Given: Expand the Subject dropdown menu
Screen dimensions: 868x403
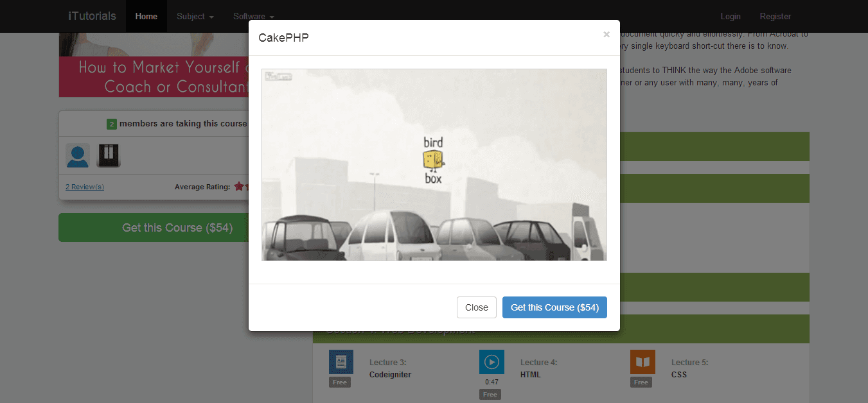Looking at the screenshot, I should pyautogui.click(x=195, y=16).
